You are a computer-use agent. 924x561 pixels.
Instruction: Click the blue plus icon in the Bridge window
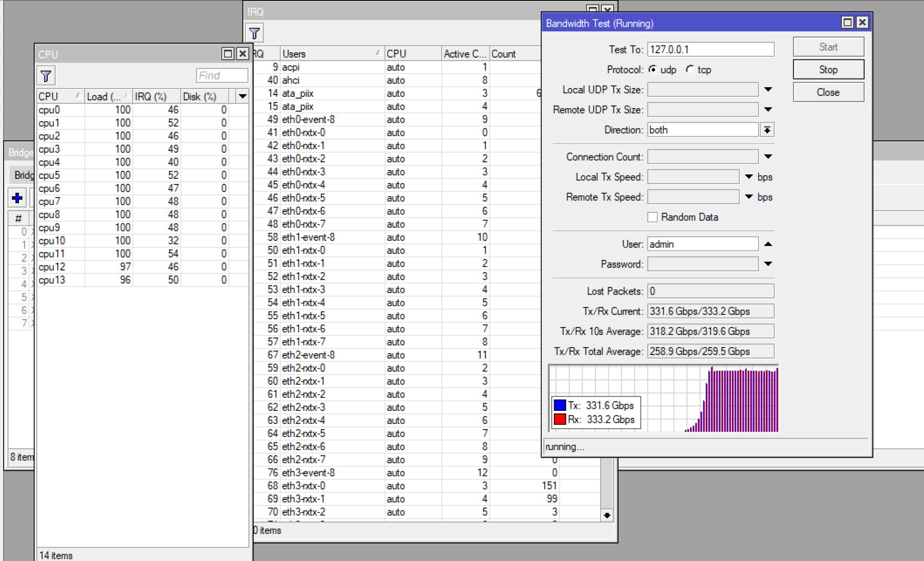(x=16, y=198)
